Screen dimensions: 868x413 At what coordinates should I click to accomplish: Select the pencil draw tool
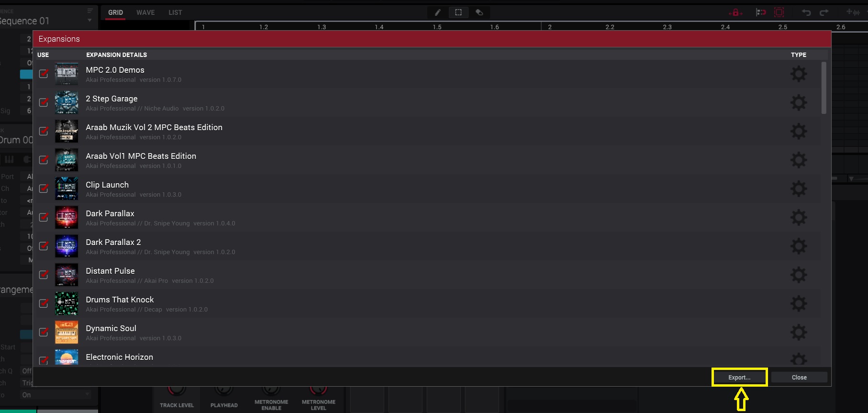(437, 12)
